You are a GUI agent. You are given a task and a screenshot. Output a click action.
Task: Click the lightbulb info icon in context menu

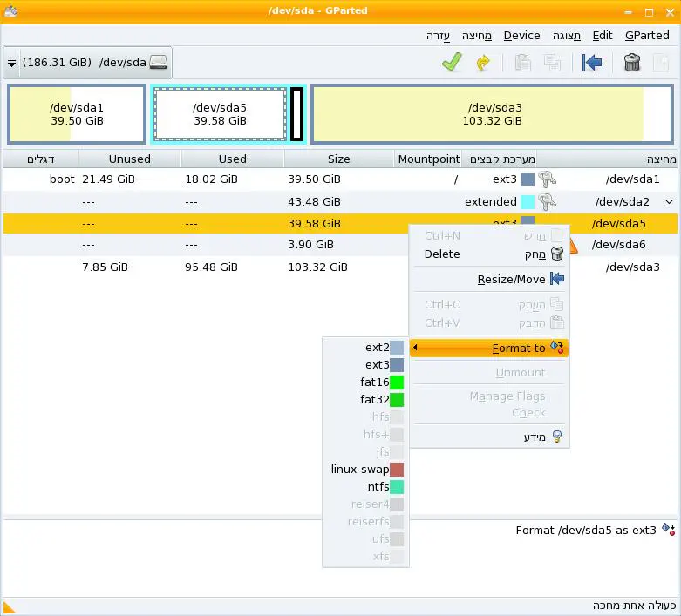[x=557, y=437]
